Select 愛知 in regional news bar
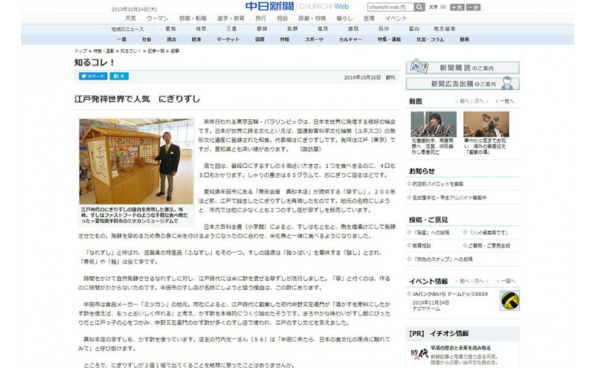596x368 pixels. [x=171, y=29]
